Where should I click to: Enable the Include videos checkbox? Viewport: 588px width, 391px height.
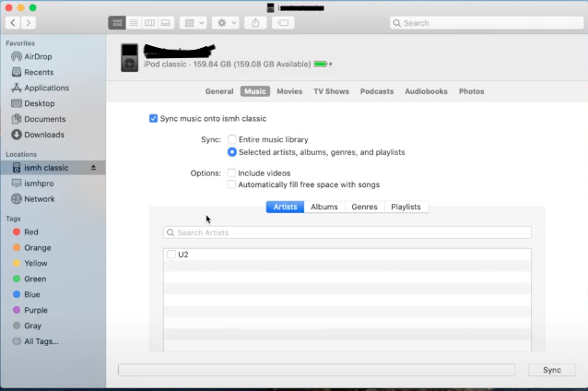pyautogui.click(x=232, y=172)
